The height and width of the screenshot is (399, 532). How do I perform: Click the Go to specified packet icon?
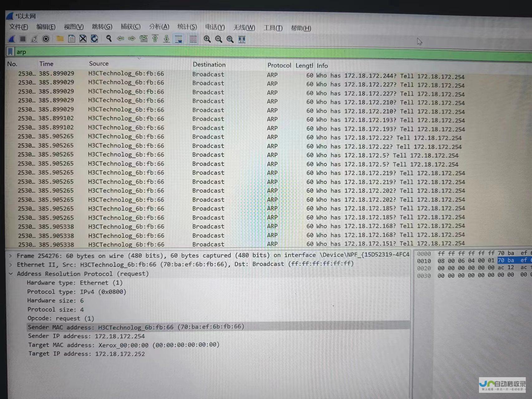[143, 39]
